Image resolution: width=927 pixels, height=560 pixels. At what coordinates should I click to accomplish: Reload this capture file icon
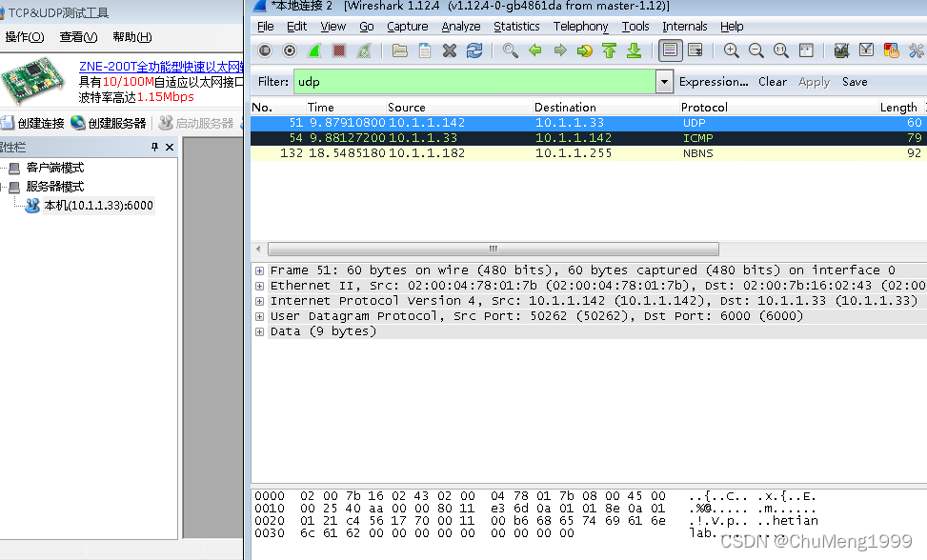[474, 50]
